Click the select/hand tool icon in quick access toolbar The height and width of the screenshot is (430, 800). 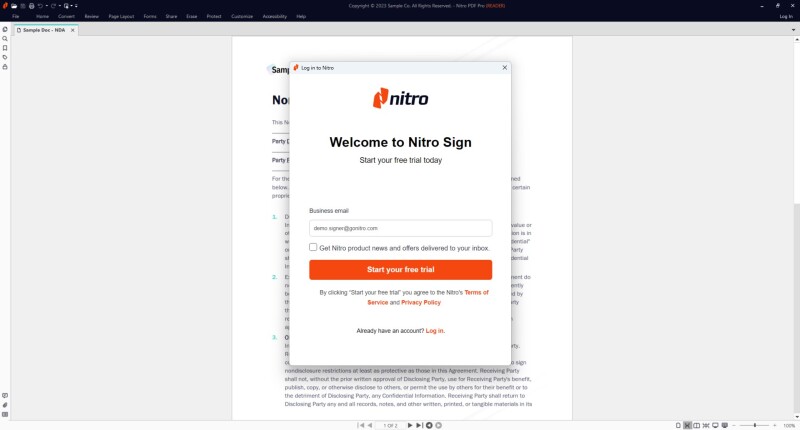click(x=66, y=6)
